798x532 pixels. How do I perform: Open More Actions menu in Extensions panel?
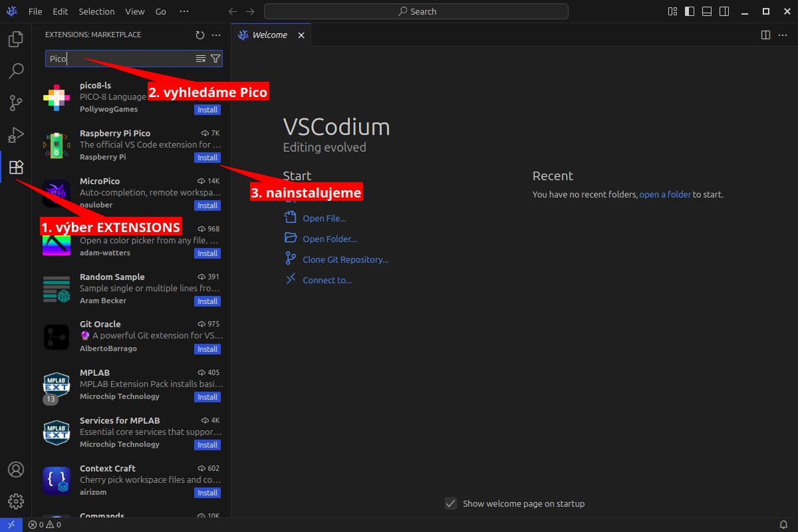coord(215,35)
